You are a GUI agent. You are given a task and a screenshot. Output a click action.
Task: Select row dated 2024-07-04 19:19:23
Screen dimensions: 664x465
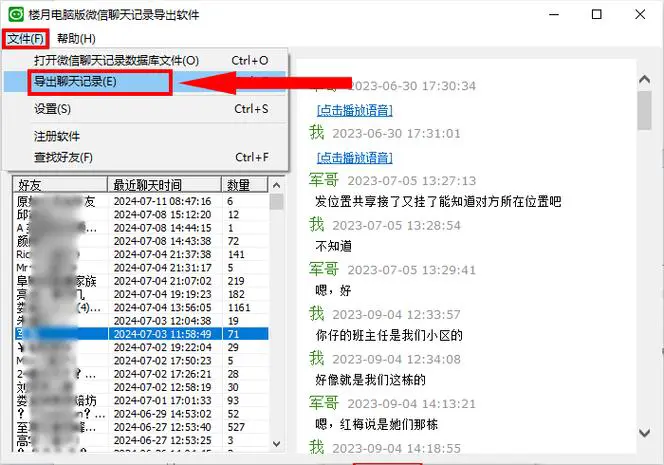141,294
